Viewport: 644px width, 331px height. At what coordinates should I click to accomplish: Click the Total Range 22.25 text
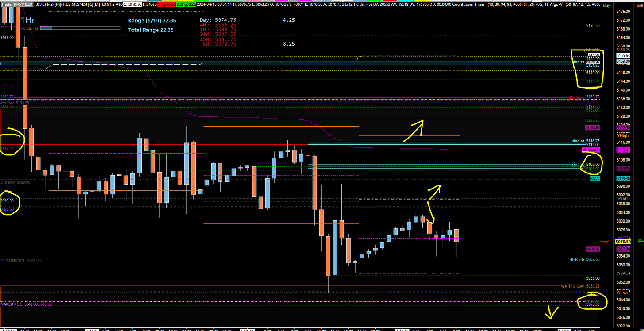151,30
